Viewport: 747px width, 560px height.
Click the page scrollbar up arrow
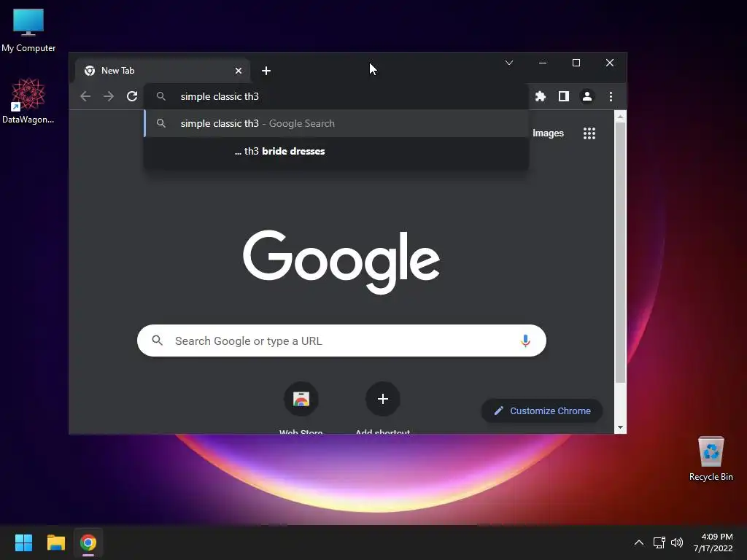620,116
